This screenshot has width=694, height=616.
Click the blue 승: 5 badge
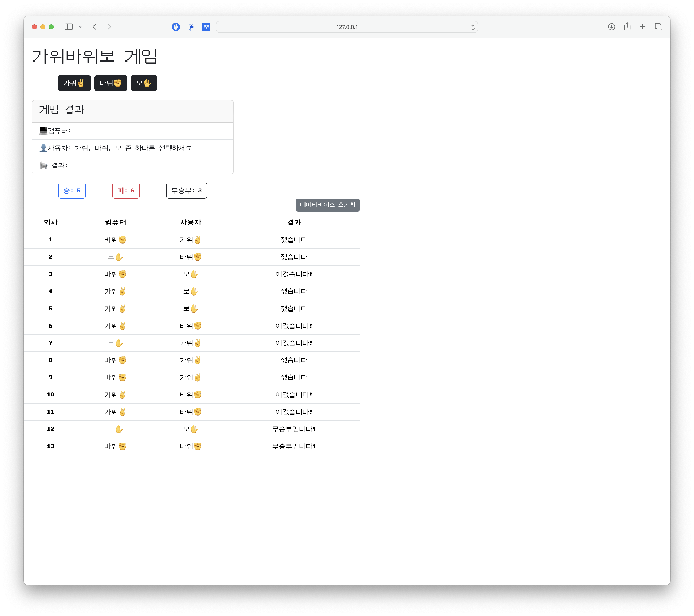72,191
